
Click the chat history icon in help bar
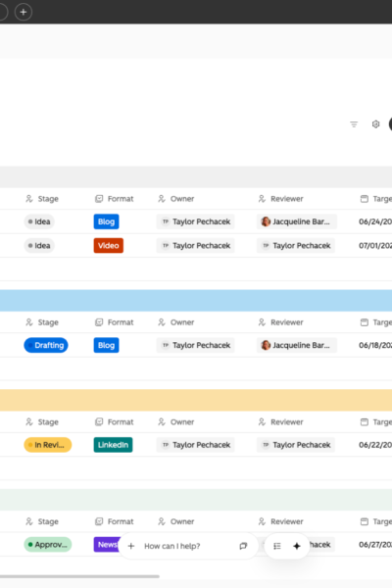243,546
